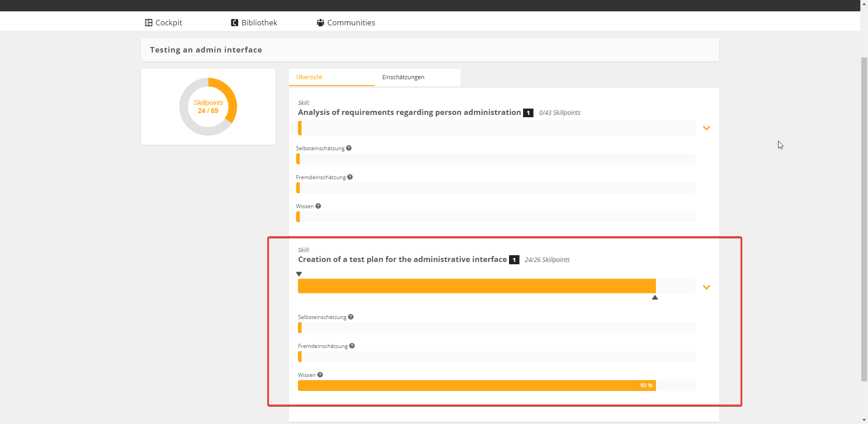Screen dimensions: 868x424
Task: Open the Einschätzungen tab
Action: pos(403,77)
